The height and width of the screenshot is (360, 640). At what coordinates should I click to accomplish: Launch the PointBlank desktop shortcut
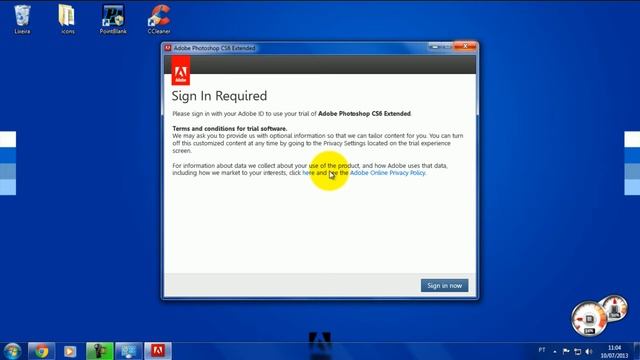point(113,19)
